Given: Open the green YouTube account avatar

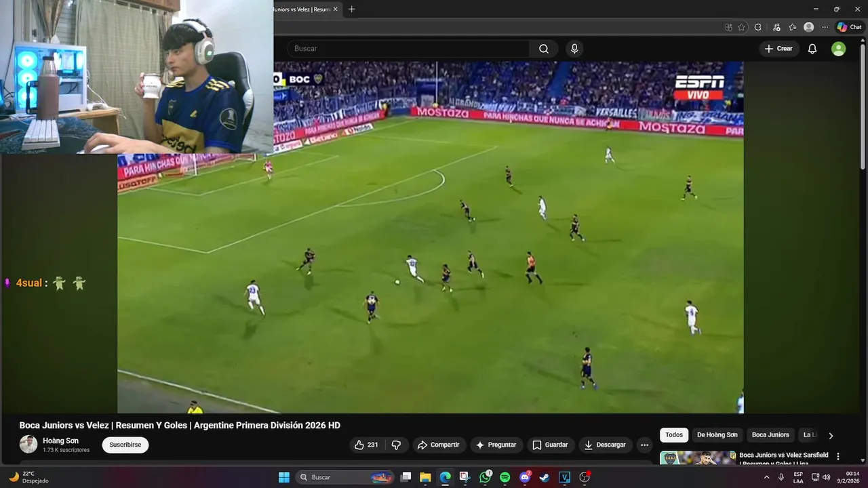Looking at the screenshot, I should (x=839, y=49).
